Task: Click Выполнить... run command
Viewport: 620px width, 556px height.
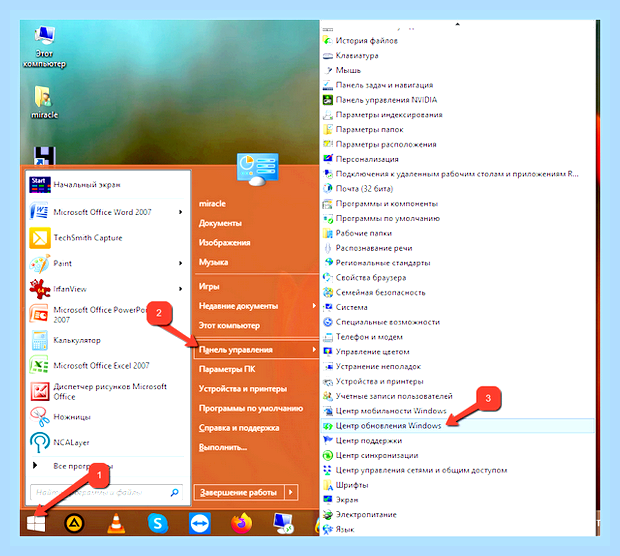Action: [x=223, y=448]
